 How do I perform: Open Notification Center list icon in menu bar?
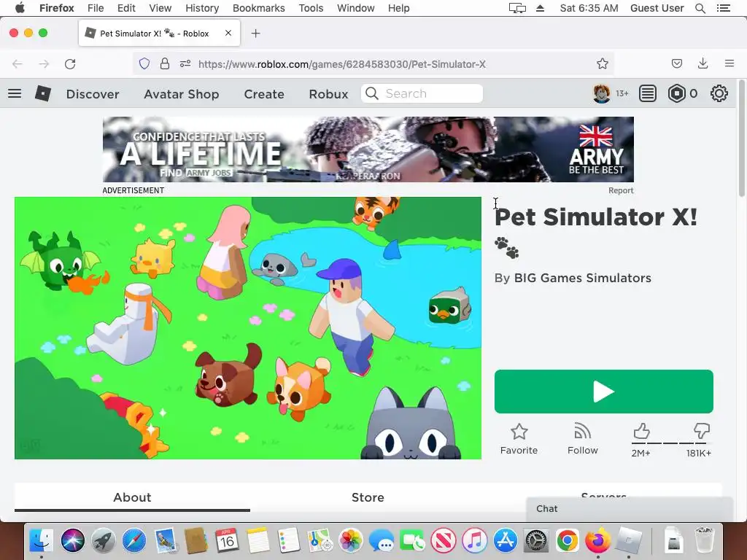pyautogui.click(x=723, y=8)
